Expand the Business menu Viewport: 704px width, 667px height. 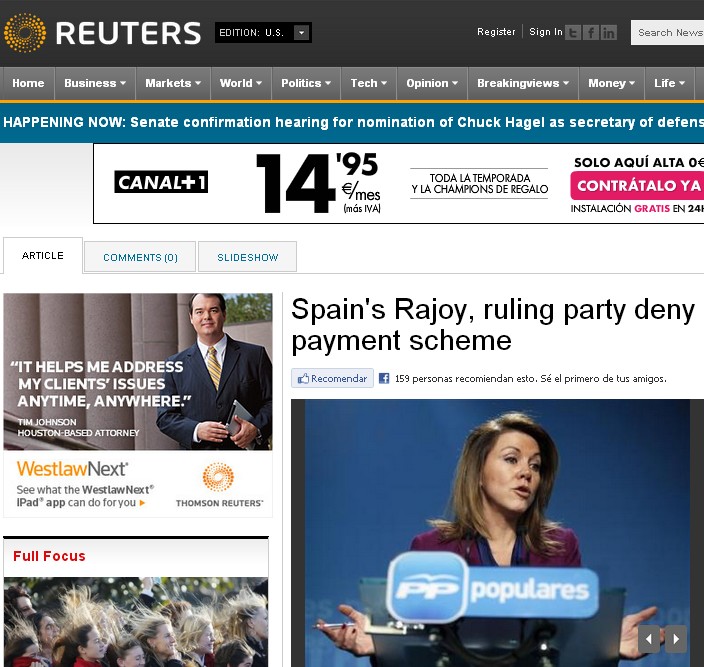(95, 83)
